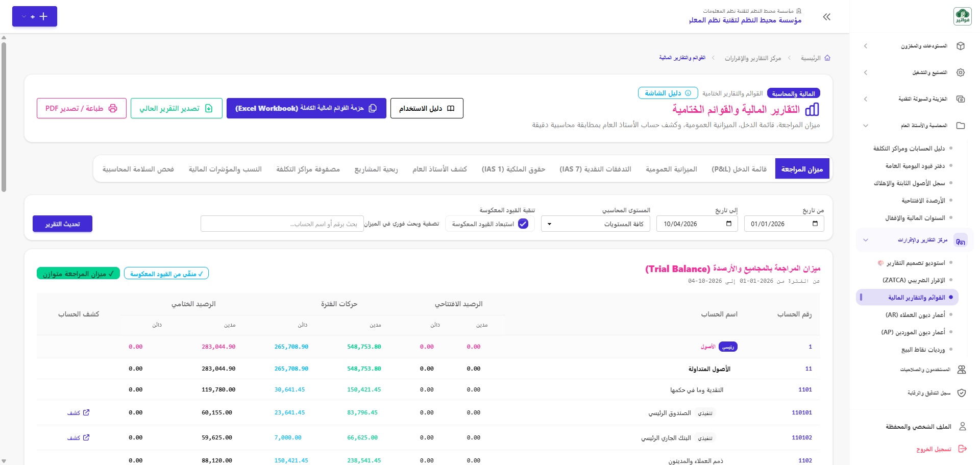Open calendar picker icon in to-date field

729,224
